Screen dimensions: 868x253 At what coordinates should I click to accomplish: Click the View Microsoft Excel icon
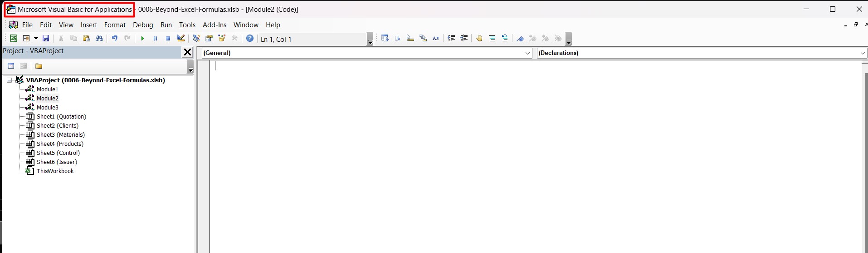pyautogui.click(x=14, y=39)
